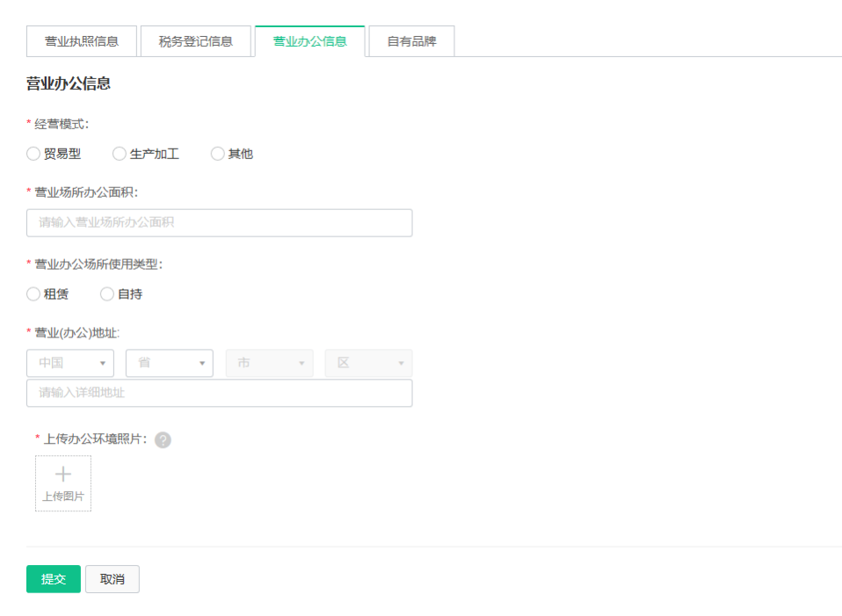Click the help question mark icon

pos(163,440)
